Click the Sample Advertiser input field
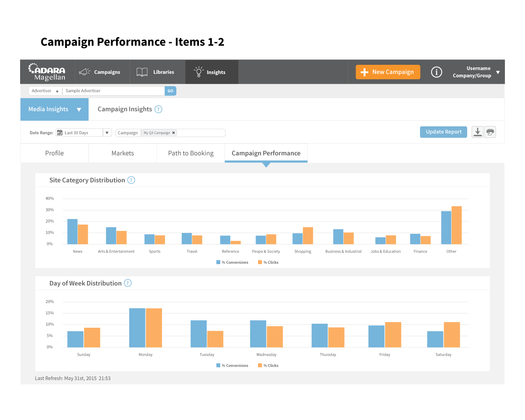The width and height of the screenshot is (525, 420). 114,91
